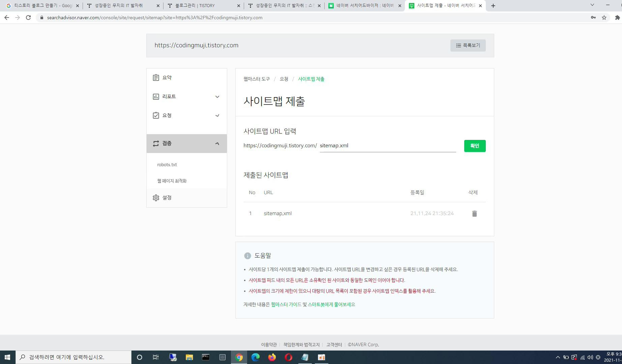
Task: Click the 목록보기 button
Action: click(468, 45)
